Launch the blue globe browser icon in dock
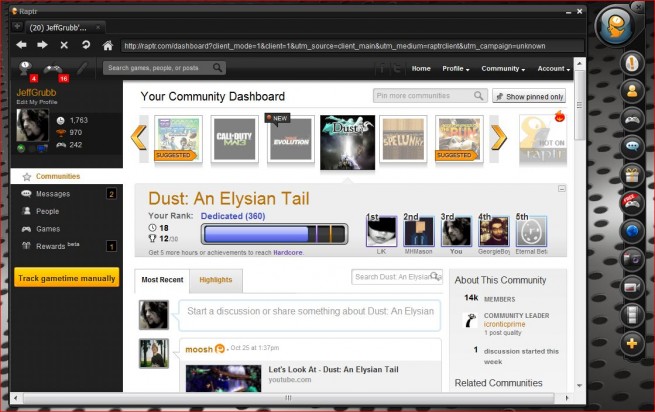 [x=632, y=231]
